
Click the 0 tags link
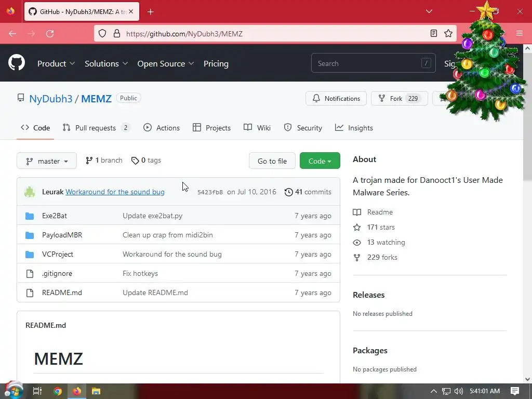click(146, 161)
